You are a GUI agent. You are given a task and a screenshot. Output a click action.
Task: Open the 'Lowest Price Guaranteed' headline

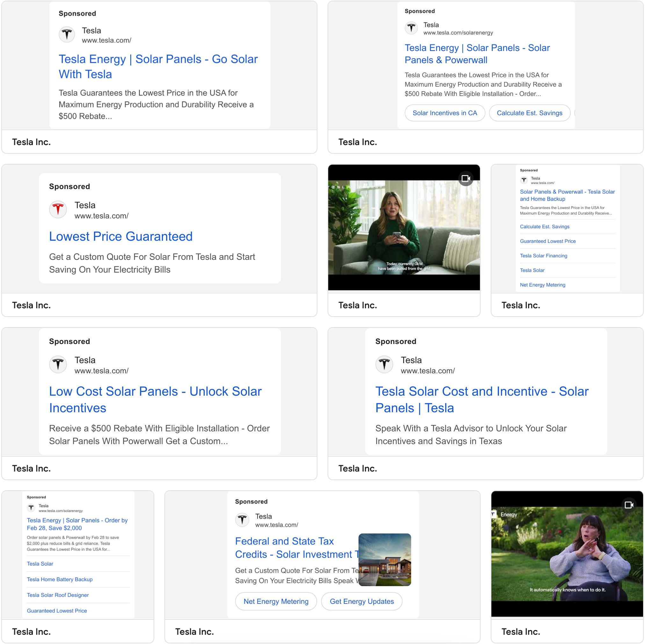(x=121, y=237)
